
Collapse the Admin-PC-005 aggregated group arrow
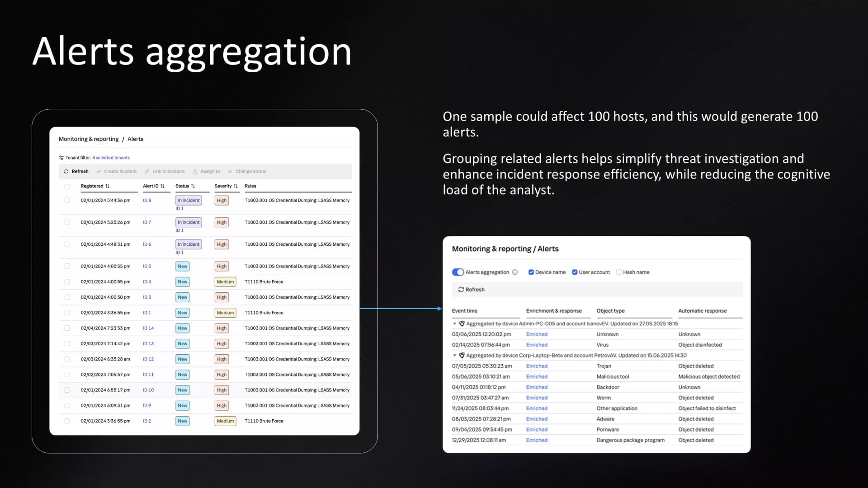click(x=455, y=324)
